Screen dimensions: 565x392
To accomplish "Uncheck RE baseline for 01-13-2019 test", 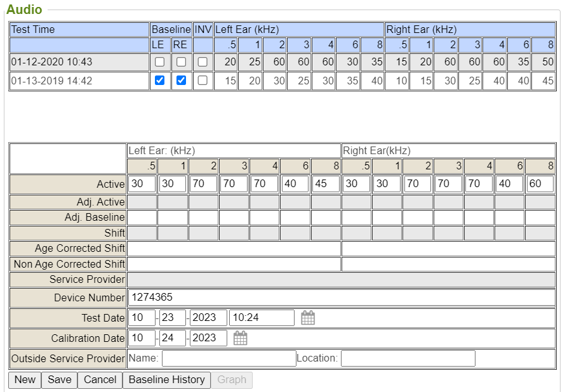I will point(181,81).
